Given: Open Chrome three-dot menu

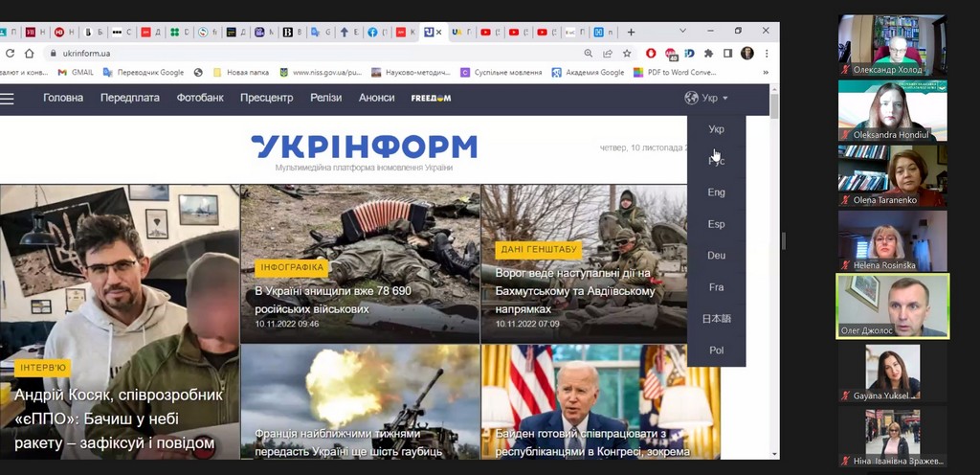Looking at the screenshot, I should [x=766, y=54].
